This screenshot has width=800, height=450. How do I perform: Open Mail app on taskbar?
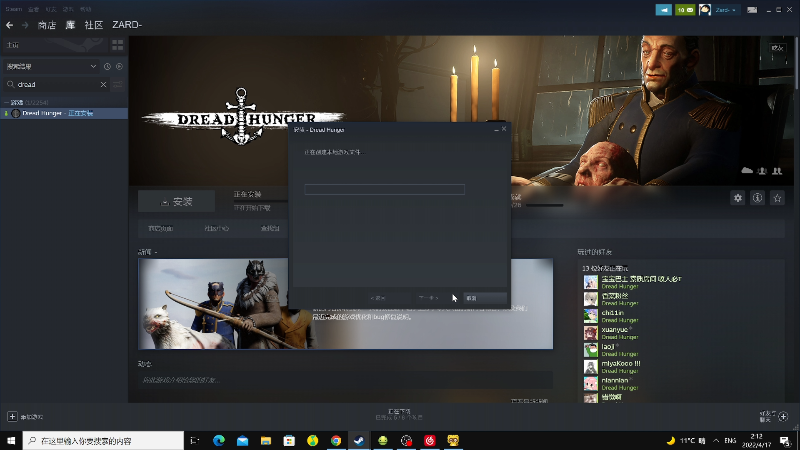[x=242, y=440]
